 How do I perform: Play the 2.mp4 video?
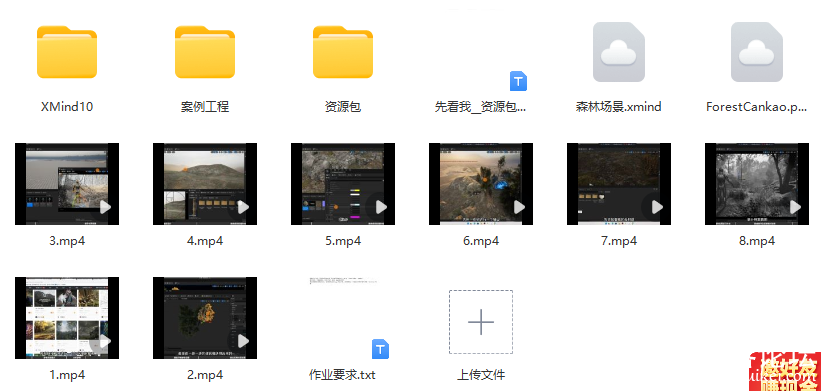pos(243,341)
